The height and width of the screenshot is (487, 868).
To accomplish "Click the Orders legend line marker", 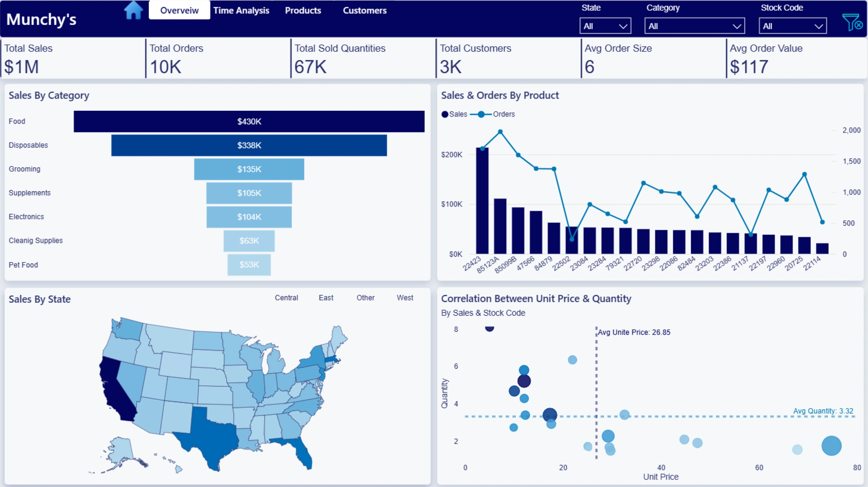I will pos(481,114).
